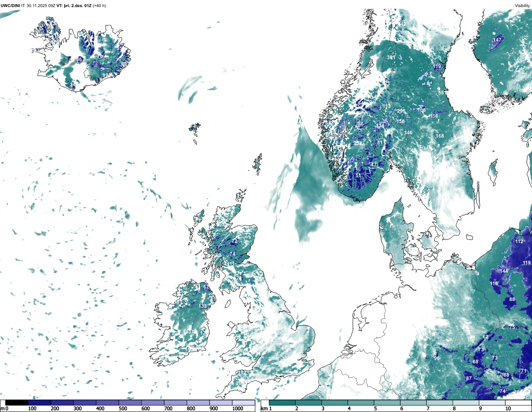The width and height of the screenshot is (532, 412).
Task: Click the lightest 9–10 km color segment
Action: [492, 403]
